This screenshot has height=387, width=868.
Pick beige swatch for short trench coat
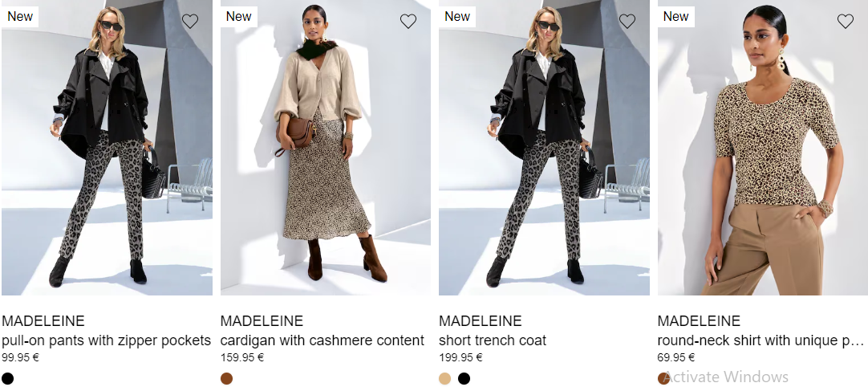pyautogui.click(x=445, y=379)
